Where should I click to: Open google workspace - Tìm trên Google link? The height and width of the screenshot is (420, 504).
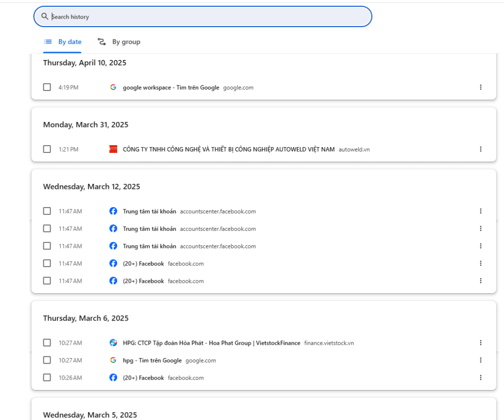171,88
